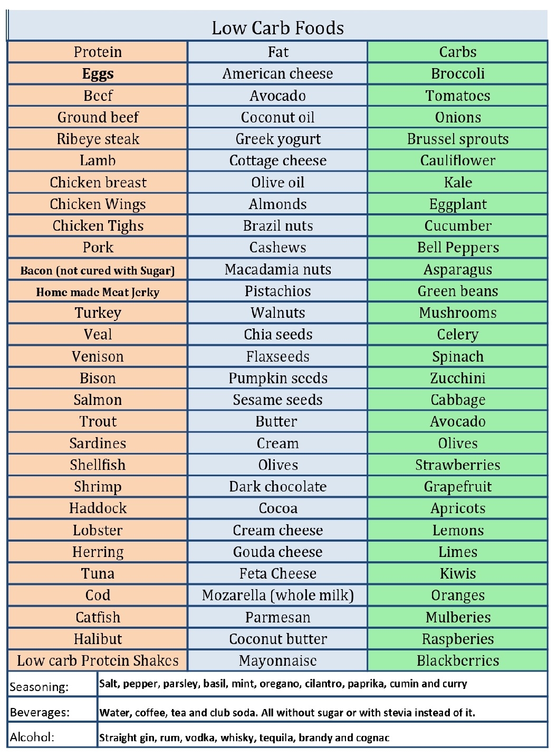Image resolution: width=557 pixels, height=756 pixels.
Task: Click the Macadamia nuts cell
Action: pyautogui.click(x=277, y=269)
